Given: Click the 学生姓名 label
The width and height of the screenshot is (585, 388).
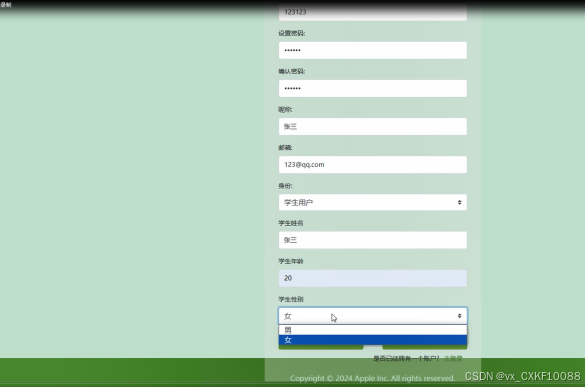Looking at the screenshot, I should tap(291, 223).
